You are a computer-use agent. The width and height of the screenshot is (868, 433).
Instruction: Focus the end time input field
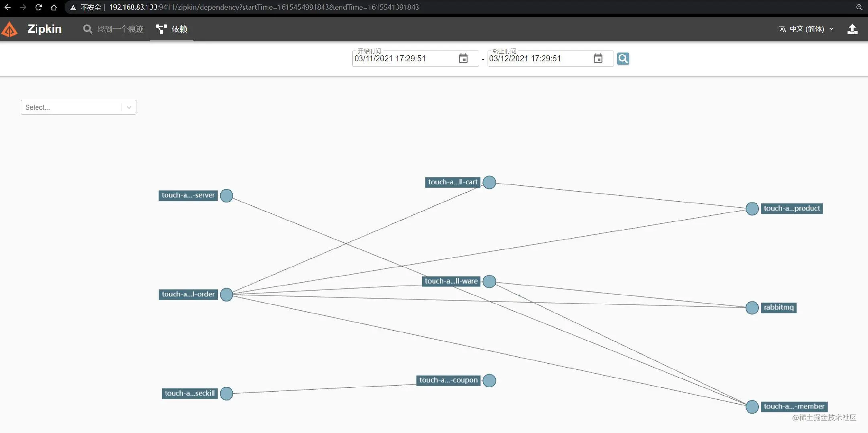pos(539,59)
